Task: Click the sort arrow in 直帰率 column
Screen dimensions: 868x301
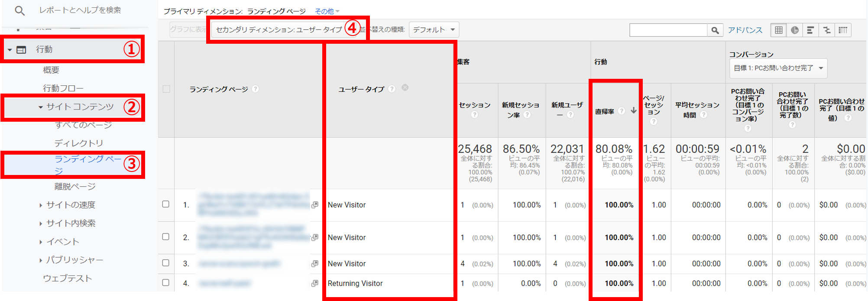Action: tap(634, 111)
